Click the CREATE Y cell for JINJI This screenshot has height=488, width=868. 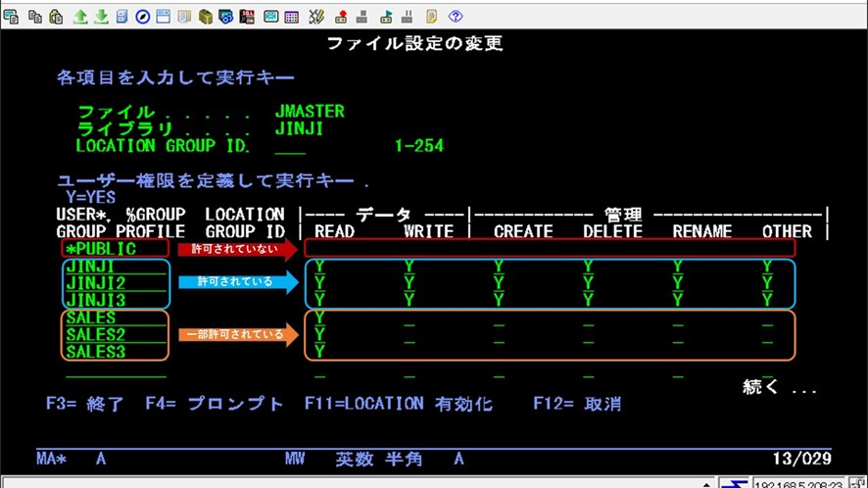point(499,267)
